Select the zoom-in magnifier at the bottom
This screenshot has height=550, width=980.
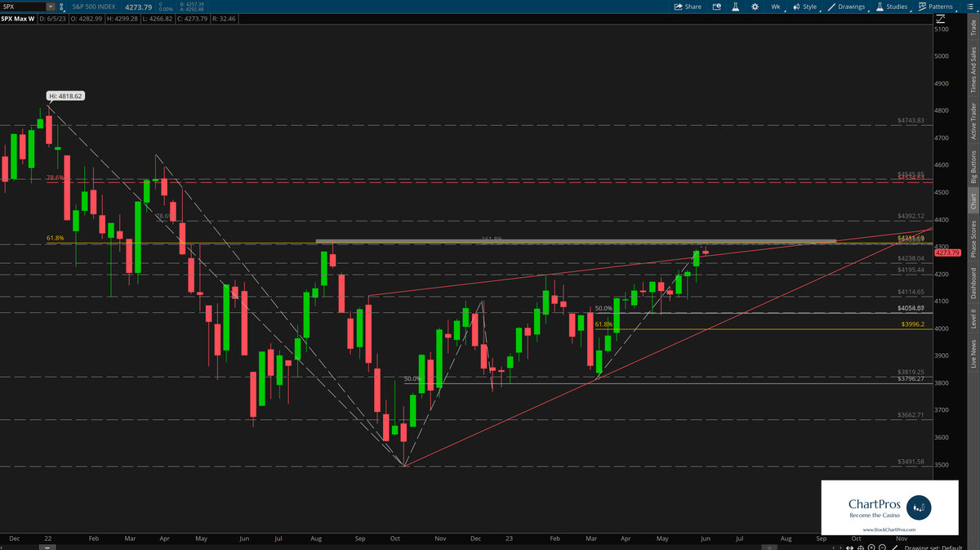pyautogui.click(x=872, y=546)
